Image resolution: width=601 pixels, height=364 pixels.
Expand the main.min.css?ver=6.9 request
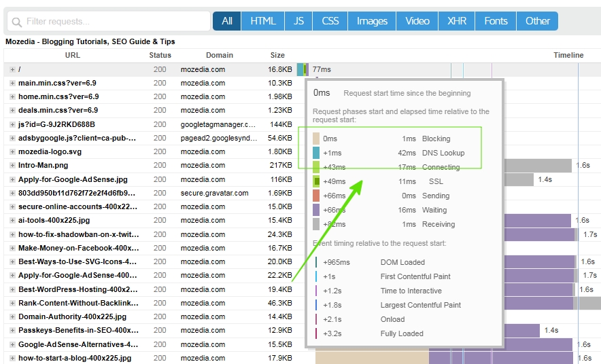(x=12, y=83)
